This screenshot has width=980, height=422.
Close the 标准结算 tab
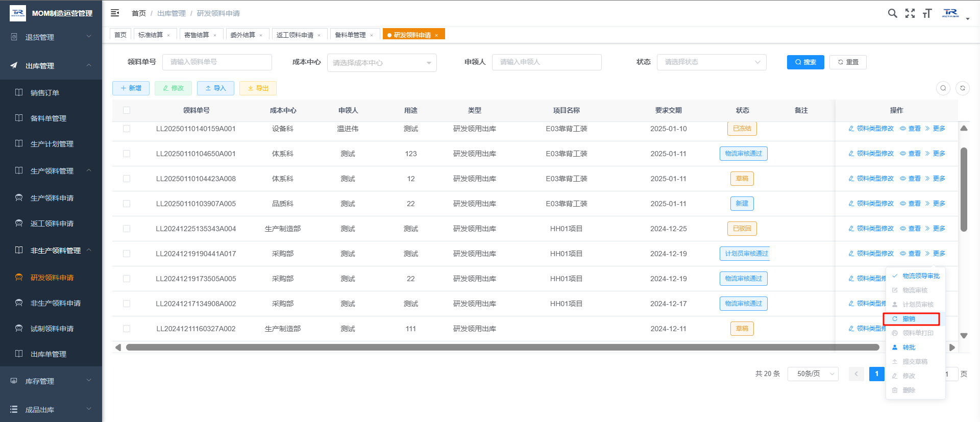[x=168, y=35]
